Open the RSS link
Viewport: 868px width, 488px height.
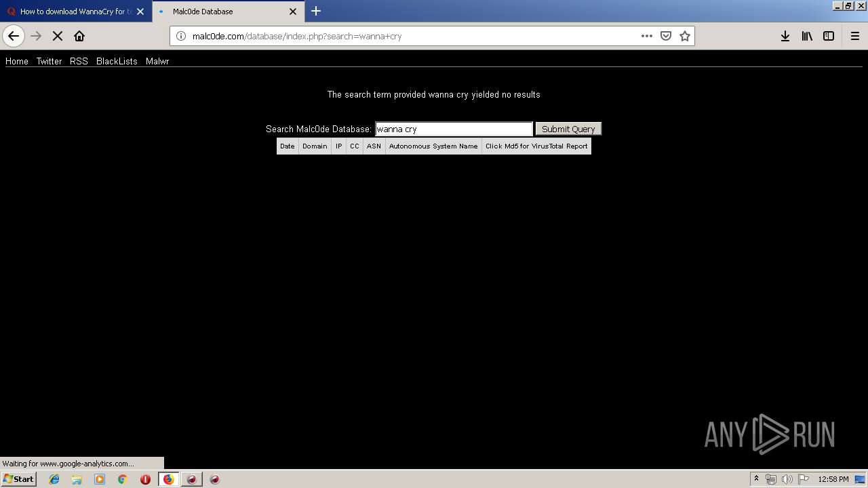click(79, 61)
